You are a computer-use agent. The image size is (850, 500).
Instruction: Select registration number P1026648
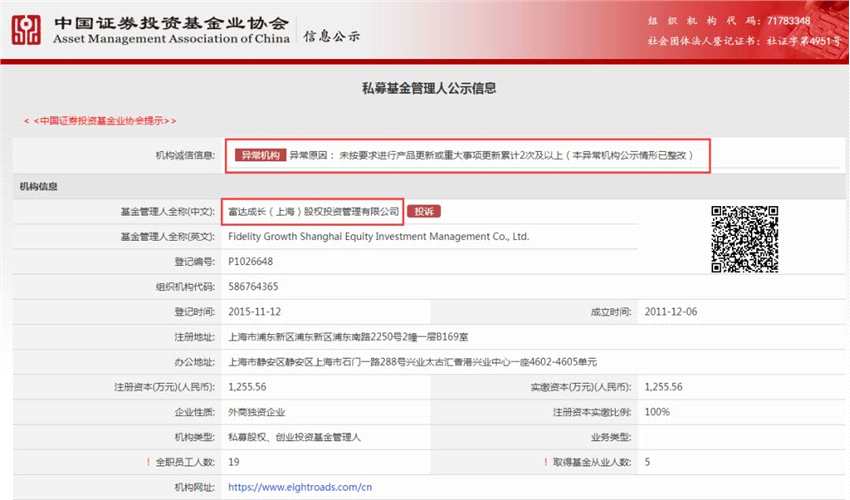click(x=250, y=261)
